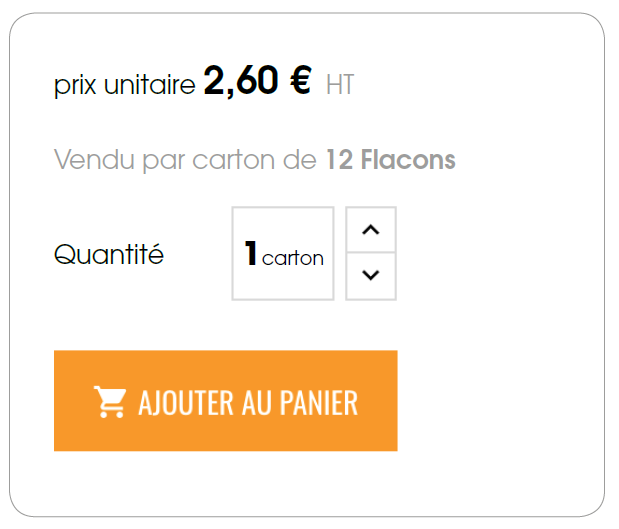Click the prix unitaire label

pos(125,84)
